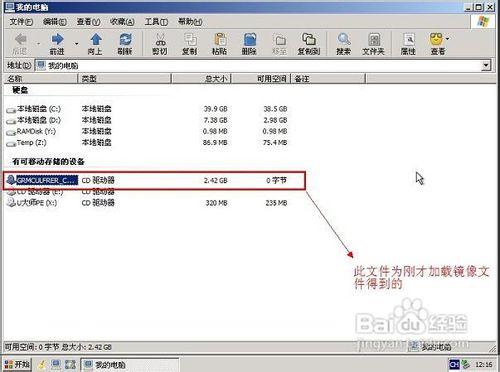
Task: Activate 我的电脑 taskbar button
Action: pos(130,365)
